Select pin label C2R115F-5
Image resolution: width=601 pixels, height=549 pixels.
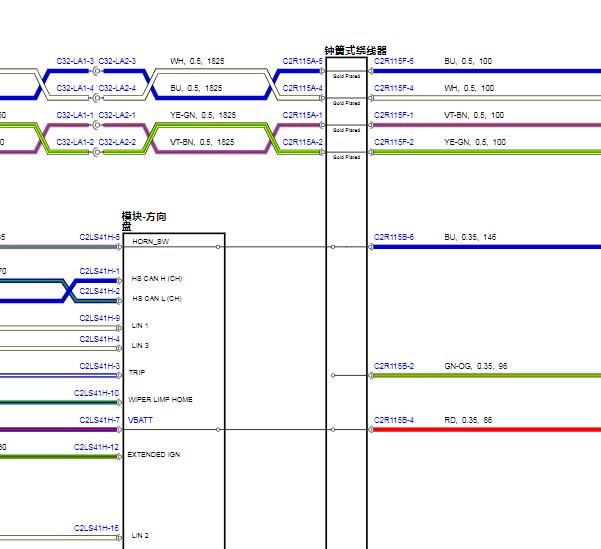(x=394, y=61)
